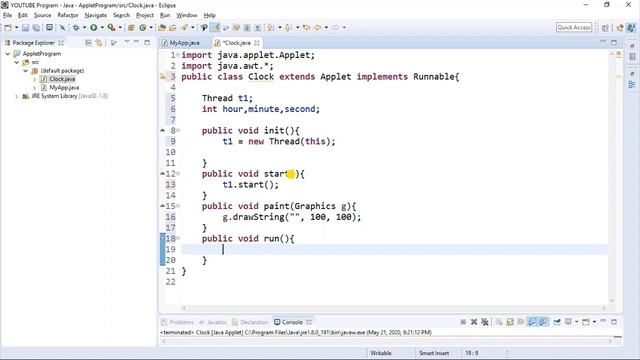Click Remove Launch X icon in Console

click(x=474, y=322)
